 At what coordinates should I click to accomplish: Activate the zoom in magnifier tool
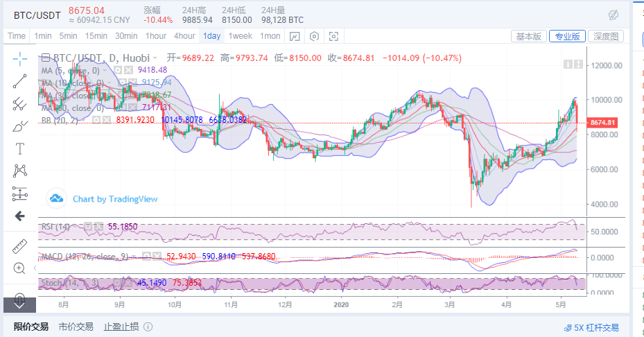click(x=19, y=268)
